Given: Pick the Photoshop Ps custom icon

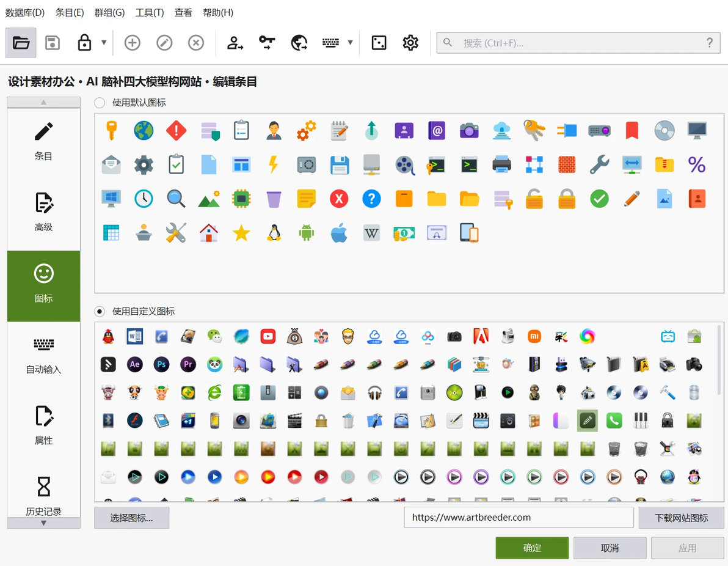Looking at the screenshot, I should click(162, 364).
